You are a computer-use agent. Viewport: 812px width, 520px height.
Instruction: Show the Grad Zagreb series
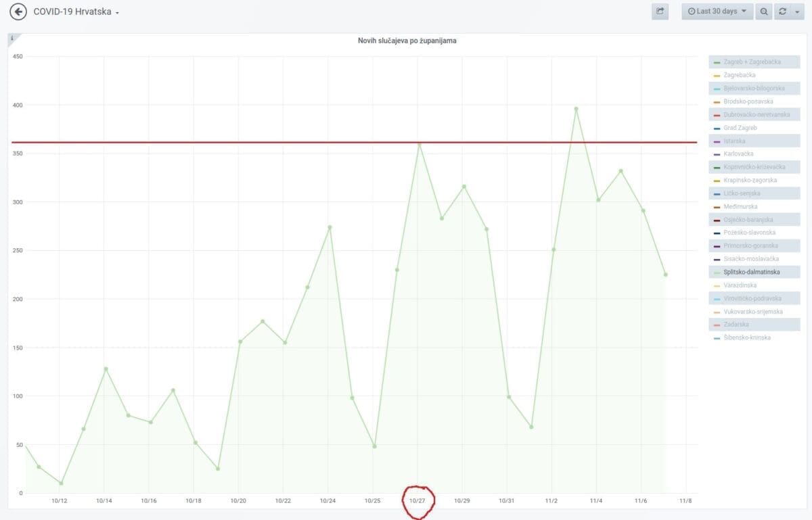click(x=740, y=128)
